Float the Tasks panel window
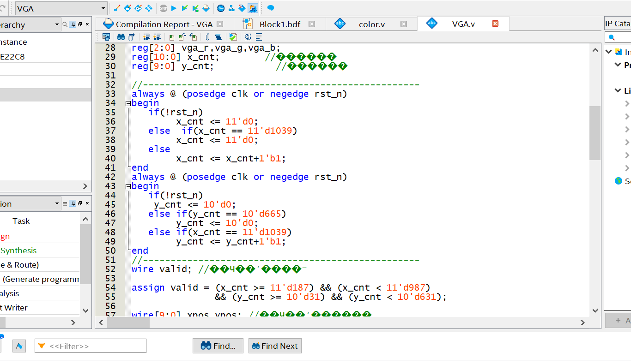 pyautogui.click(x=80, y=203)
